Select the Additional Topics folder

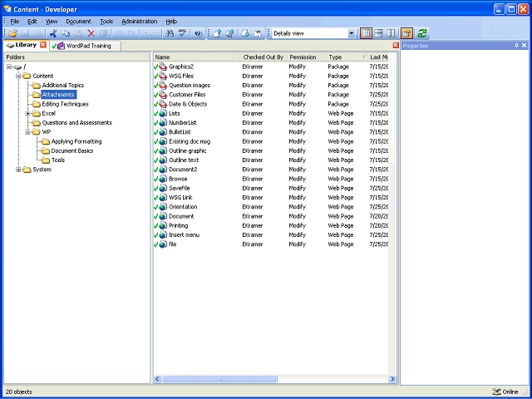click(x=63, y=85)
